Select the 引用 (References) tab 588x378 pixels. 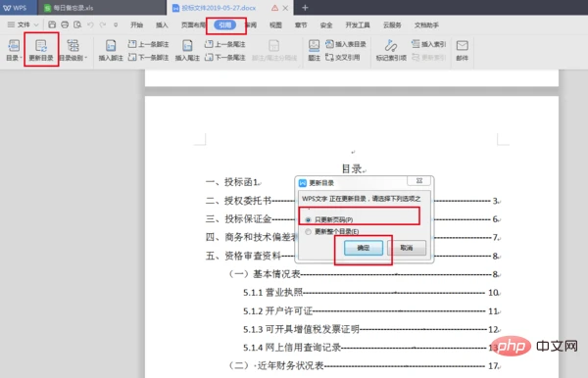click(225, 25)
